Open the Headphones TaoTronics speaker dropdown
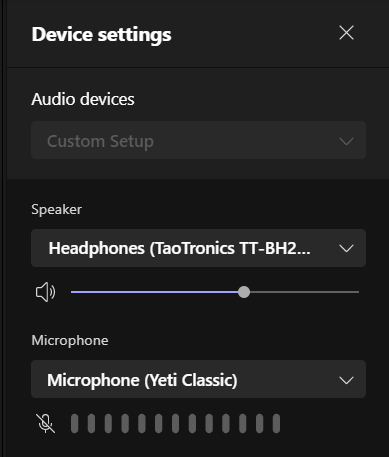This screenshot has width=389, height=457. pos(198,248)
